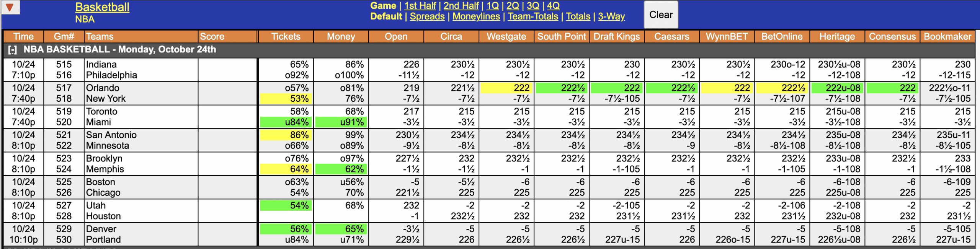Select the 4Q period link
980x249 pixels.
click(x=553, y=5)
